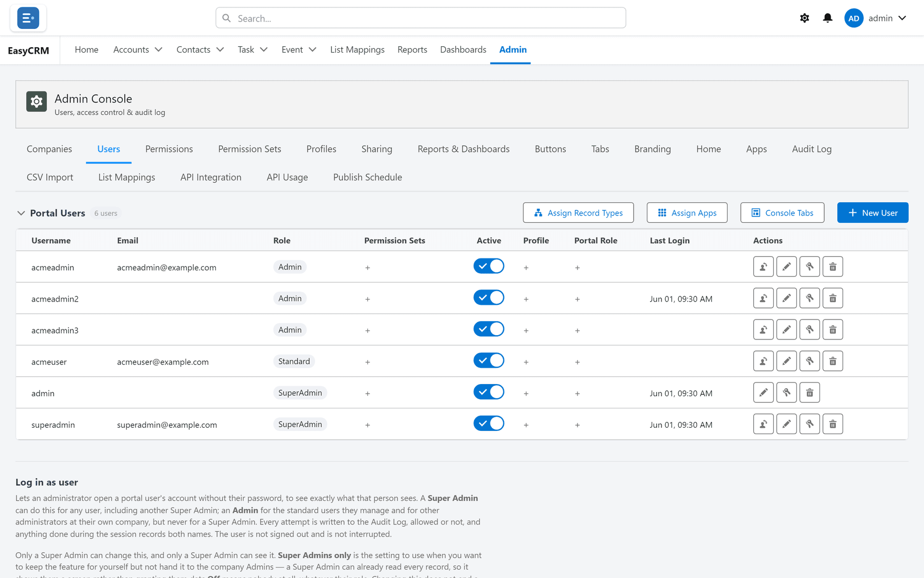Open the Publish Schedule tab
Image resolution: width=924 pixels, height=578 pixels.
[367, 177]
